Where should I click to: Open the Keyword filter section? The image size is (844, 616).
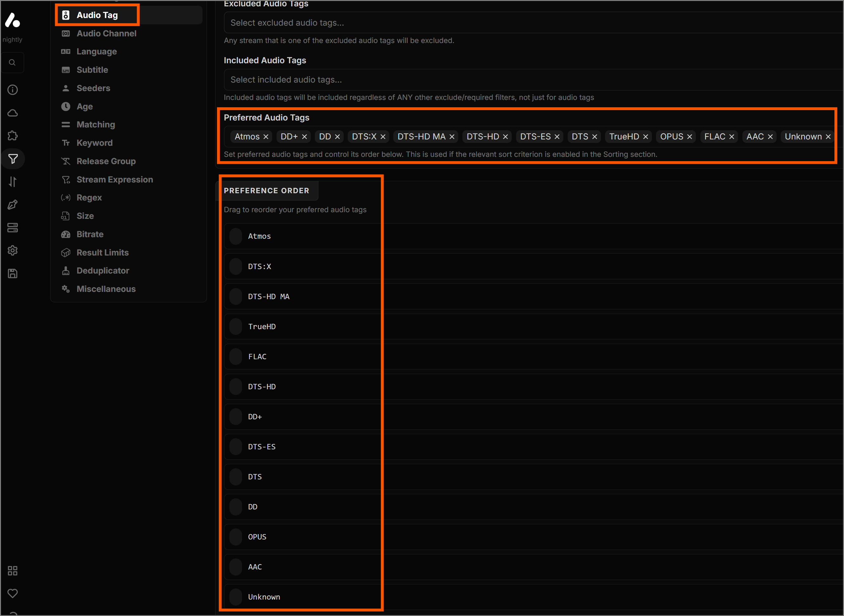129,143
